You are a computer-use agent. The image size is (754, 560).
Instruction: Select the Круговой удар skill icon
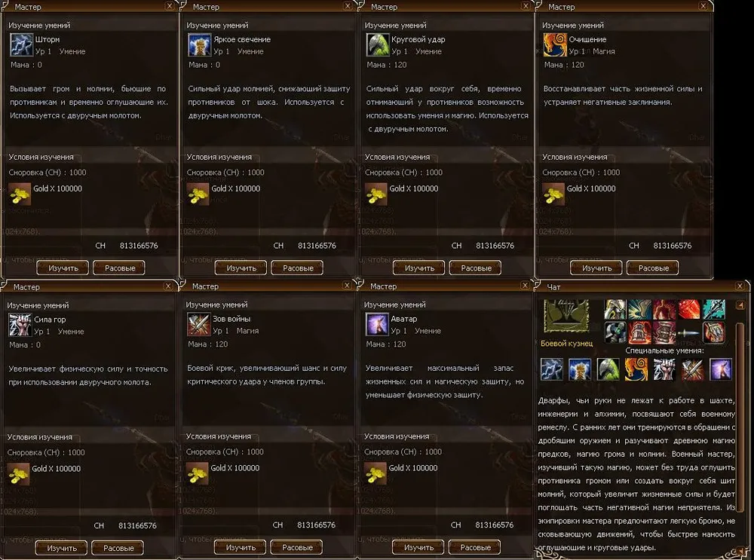pos(378,45)
